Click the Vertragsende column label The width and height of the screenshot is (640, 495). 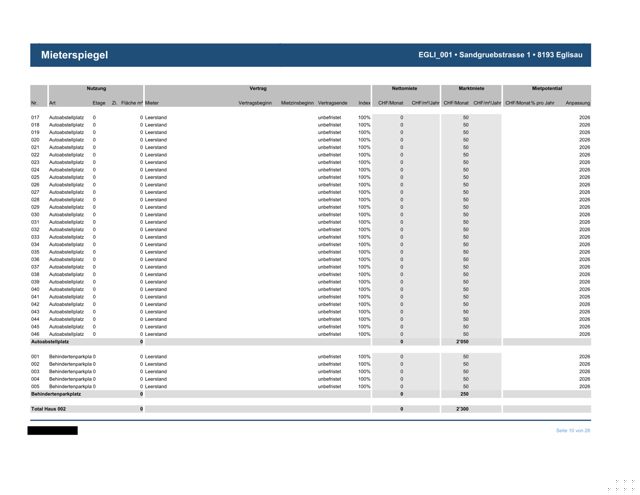332,103
